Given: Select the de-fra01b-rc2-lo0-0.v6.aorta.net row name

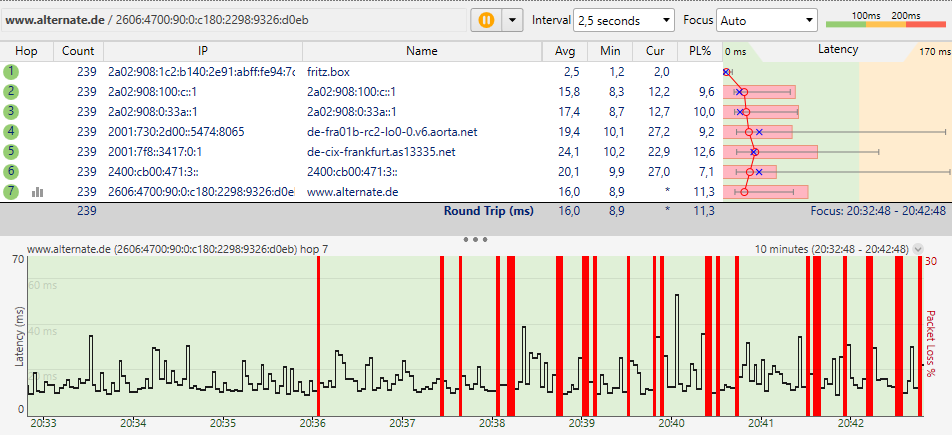Looking at the screenshot, I should [392, 132].
